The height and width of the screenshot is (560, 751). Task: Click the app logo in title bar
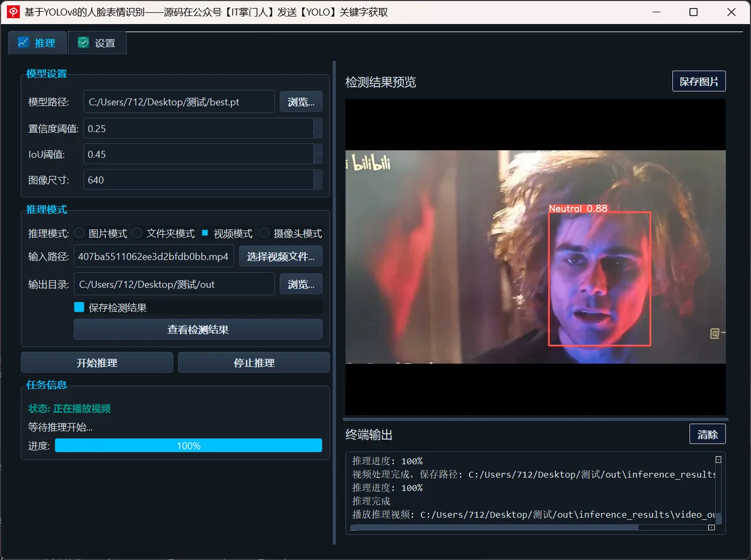point(13,12)
